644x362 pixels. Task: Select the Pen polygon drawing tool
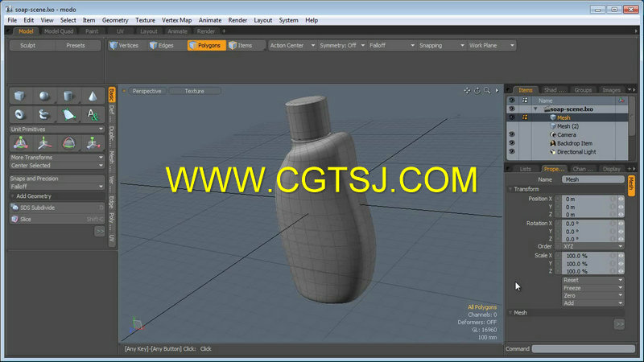(x=68, y=114)
